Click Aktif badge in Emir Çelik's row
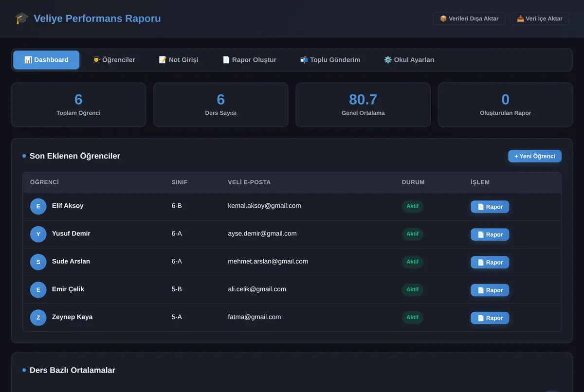 pos(413,289)
